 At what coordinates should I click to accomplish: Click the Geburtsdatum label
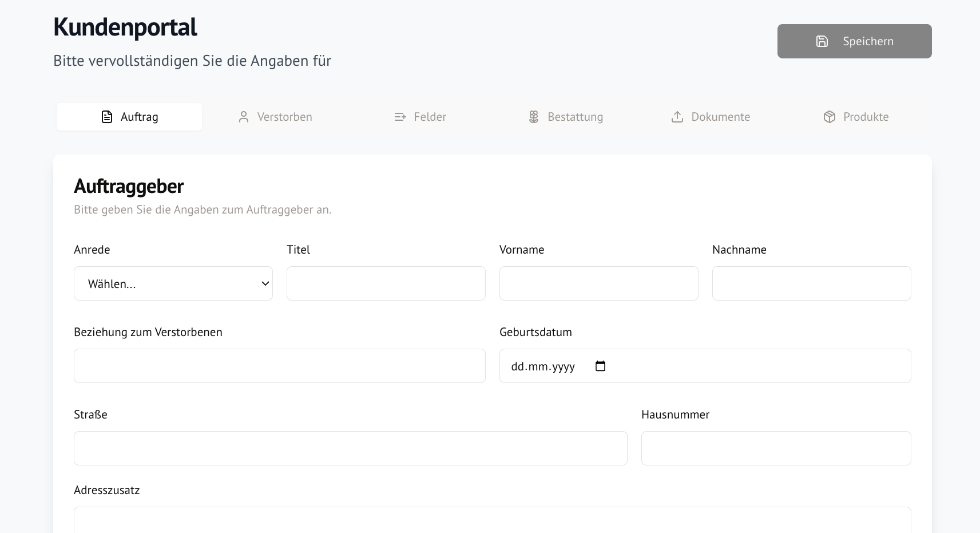point(535,332)
